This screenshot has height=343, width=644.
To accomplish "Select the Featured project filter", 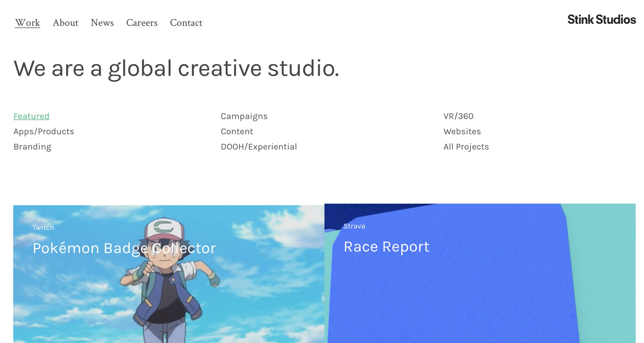I will [x=32, y=116].
